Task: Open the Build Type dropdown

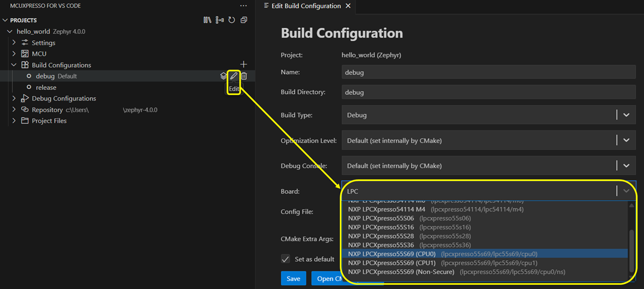Action: (626, 115)
